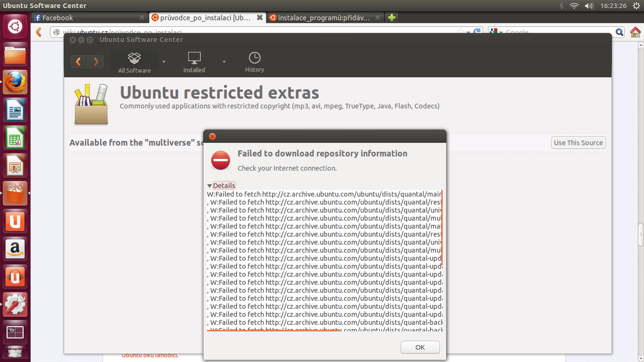
Task: Click the Firefox page vertical scrollbar
Action: (641, 234)
